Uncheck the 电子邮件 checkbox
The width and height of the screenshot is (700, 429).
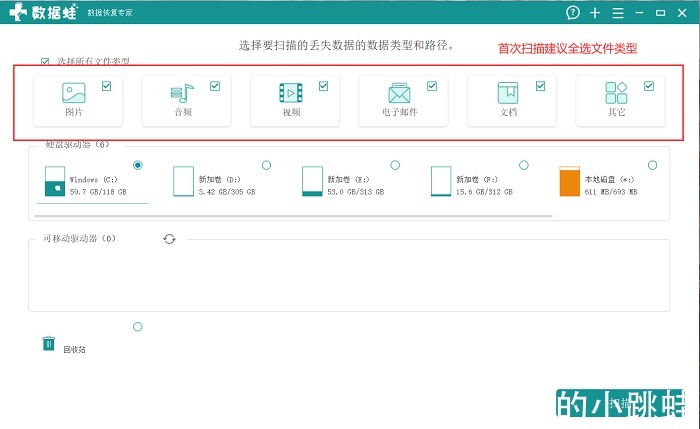click(x=432, y=86)
